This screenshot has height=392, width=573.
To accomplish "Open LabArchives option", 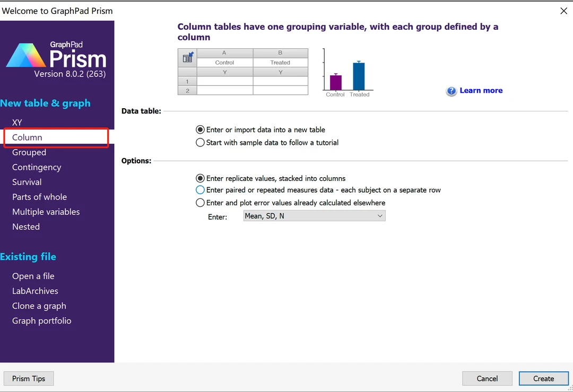I will [35, 291].
